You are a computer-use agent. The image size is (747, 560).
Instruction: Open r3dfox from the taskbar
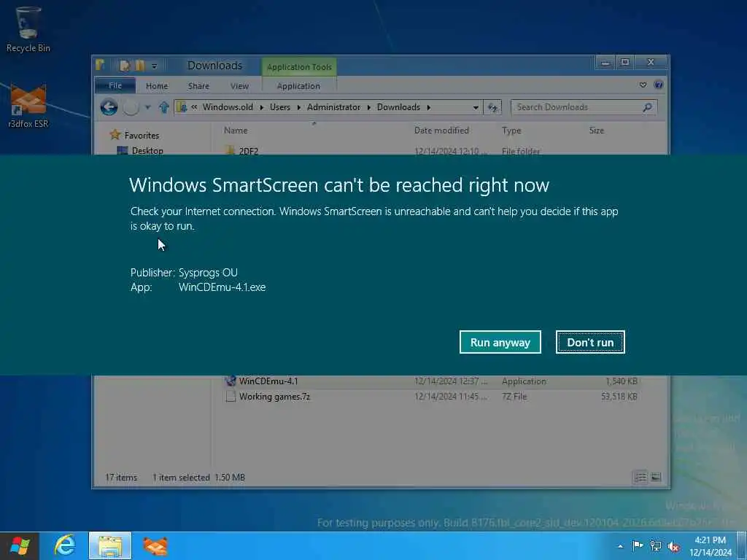(x=155, y=545)
